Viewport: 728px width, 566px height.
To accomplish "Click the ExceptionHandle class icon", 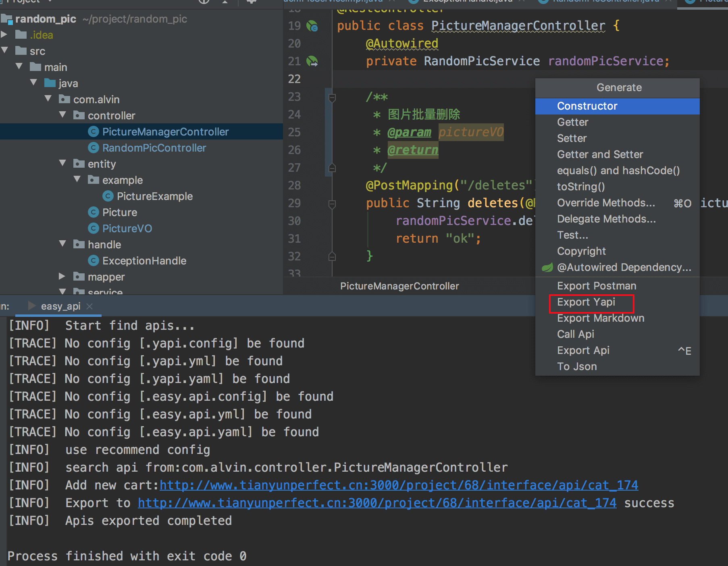I will point(94,261).
